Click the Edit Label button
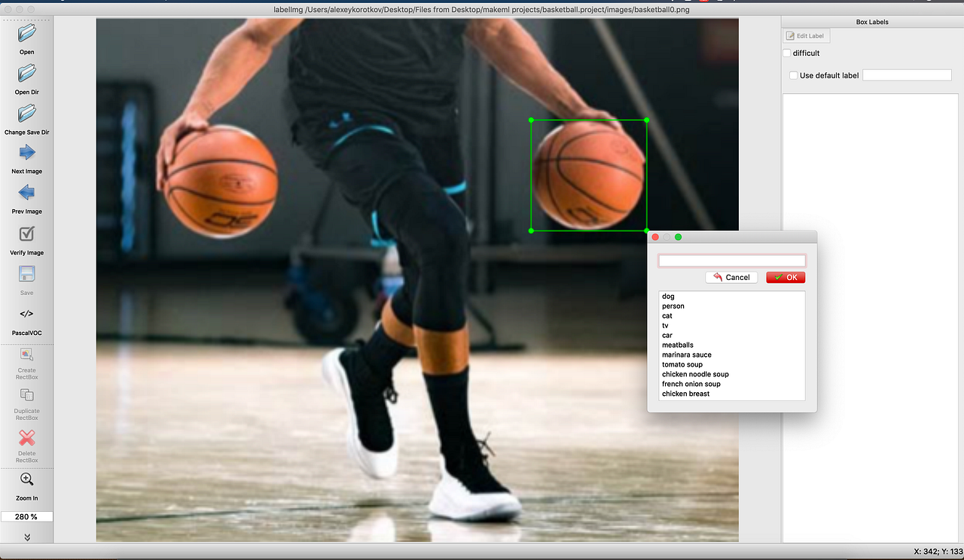 click(x=805, y=35)
